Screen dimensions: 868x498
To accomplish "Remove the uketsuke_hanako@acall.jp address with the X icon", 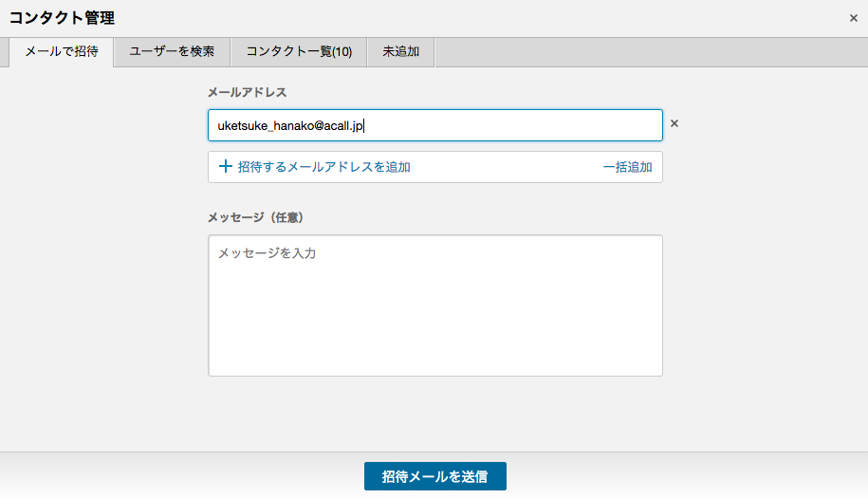I will (x=674, y=123).
